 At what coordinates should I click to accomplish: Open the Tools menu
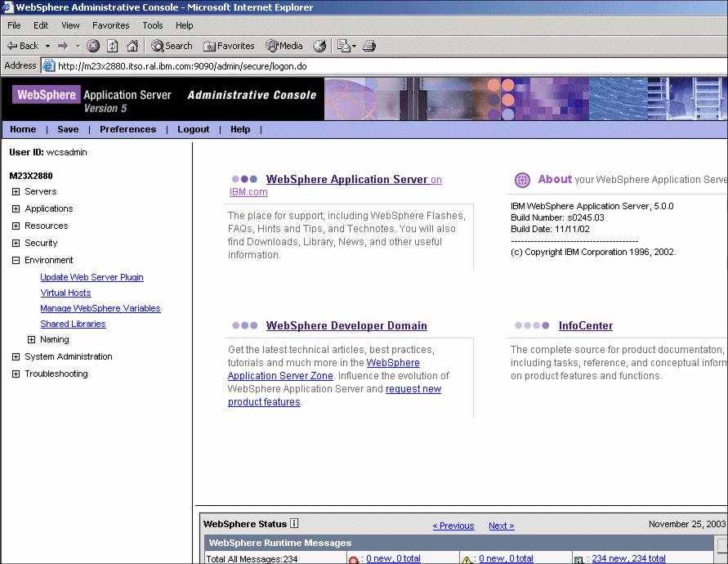point(152,25)
